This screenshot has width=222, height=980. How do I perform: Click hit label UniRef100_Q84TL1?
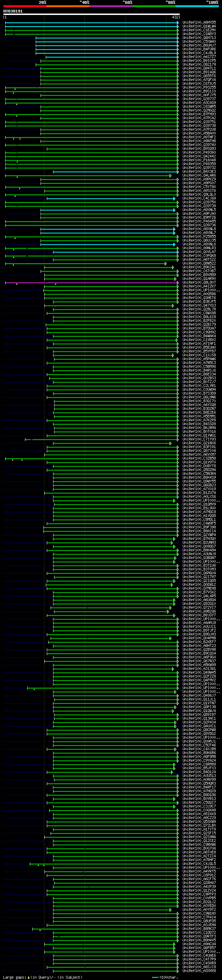[x=199, y=68]
